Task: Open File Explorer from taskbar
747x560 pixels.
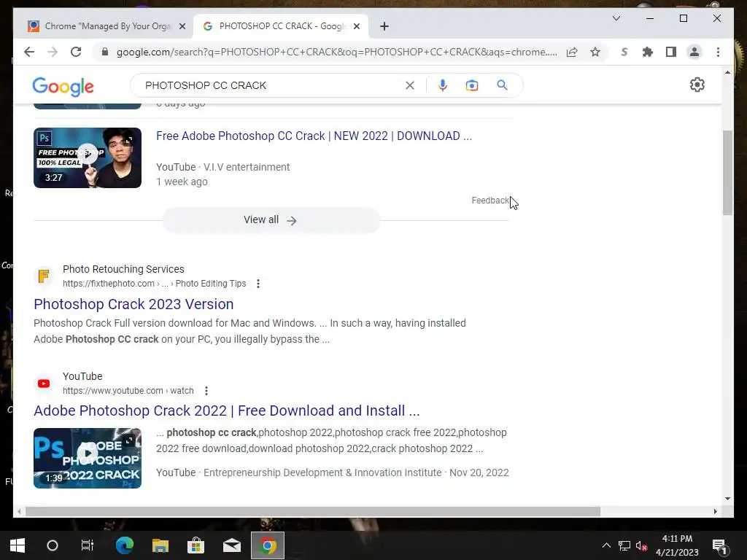Action: tap(160, 545)
